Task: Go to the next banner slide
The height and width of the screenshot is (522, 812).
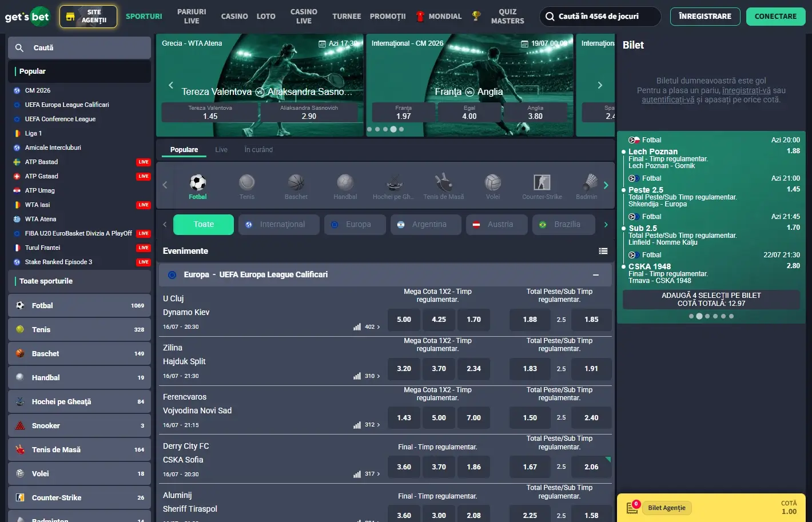Action: point(600,85)
